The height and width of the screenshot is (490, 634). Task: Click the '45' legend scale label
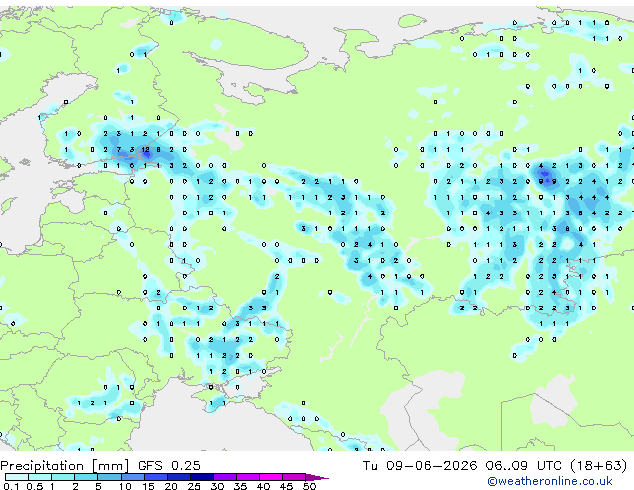287,486
